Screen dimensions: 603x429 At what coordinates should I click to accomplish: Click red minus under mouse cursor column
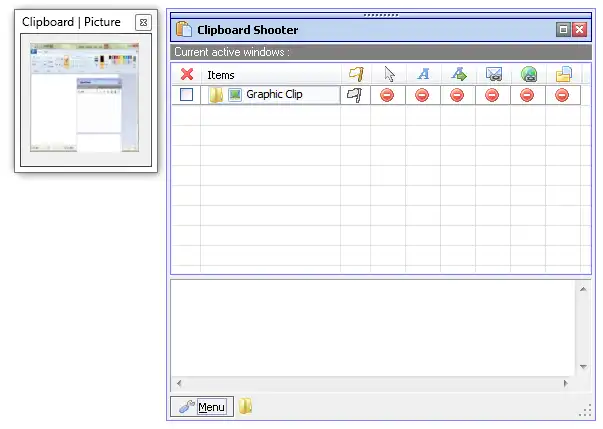[x=387, y=95]
